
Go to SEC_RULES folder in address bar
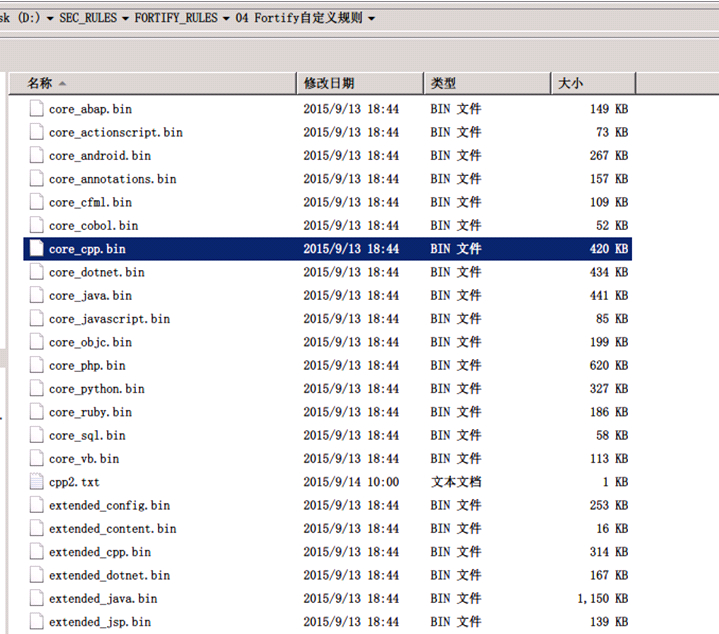tap(88, 18)
